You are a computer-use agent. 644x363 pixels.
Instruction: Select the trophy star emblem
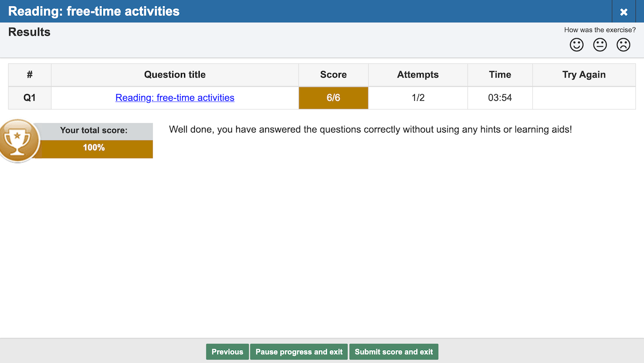click(19, 139)
